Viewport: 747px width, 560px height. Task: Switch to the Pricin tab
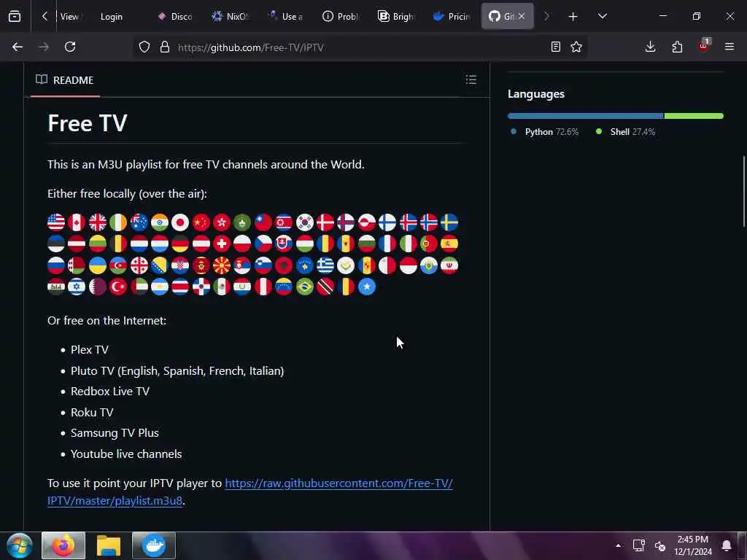(x=452, y=17)
